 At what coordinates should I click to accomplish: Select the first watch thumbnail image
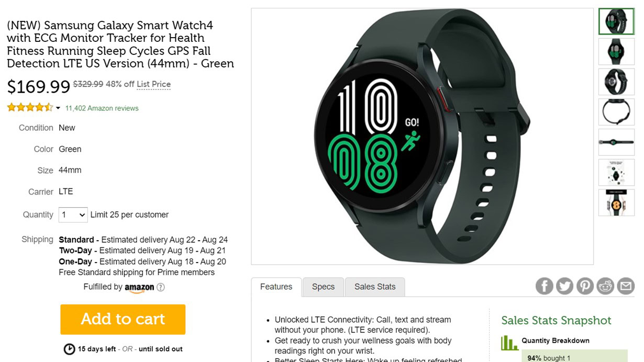click(616, 21)
